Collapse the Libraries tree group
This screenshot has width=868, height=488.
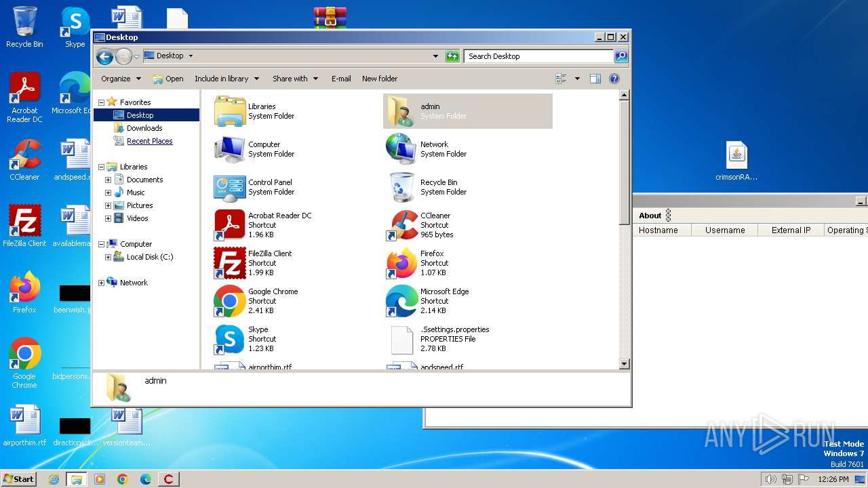pos(101,167)
